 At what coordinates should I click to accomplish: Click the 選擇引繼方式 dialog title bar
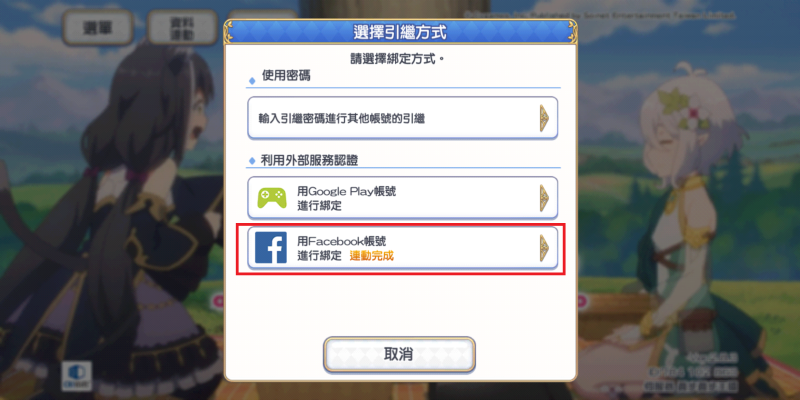401,33
